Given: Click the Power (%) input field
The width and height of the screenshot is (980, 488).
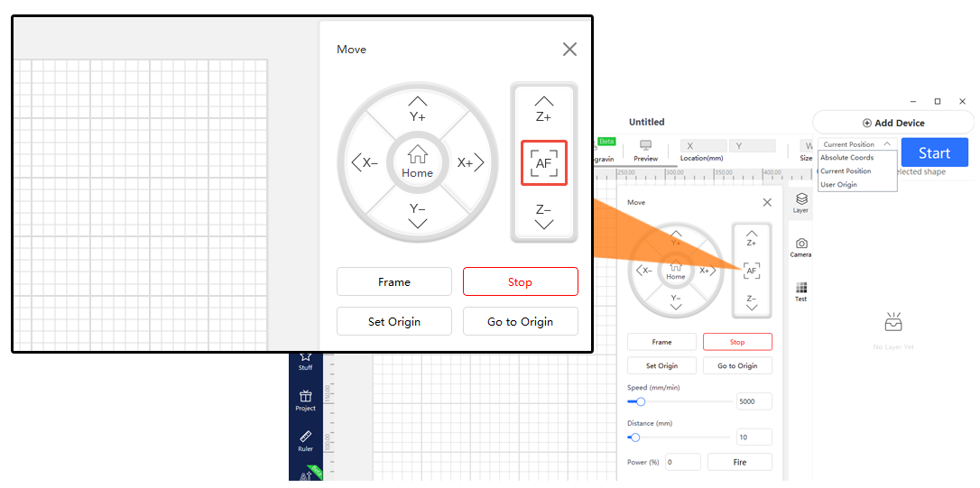Looking at the screenshot, I should tap(682, 463).
